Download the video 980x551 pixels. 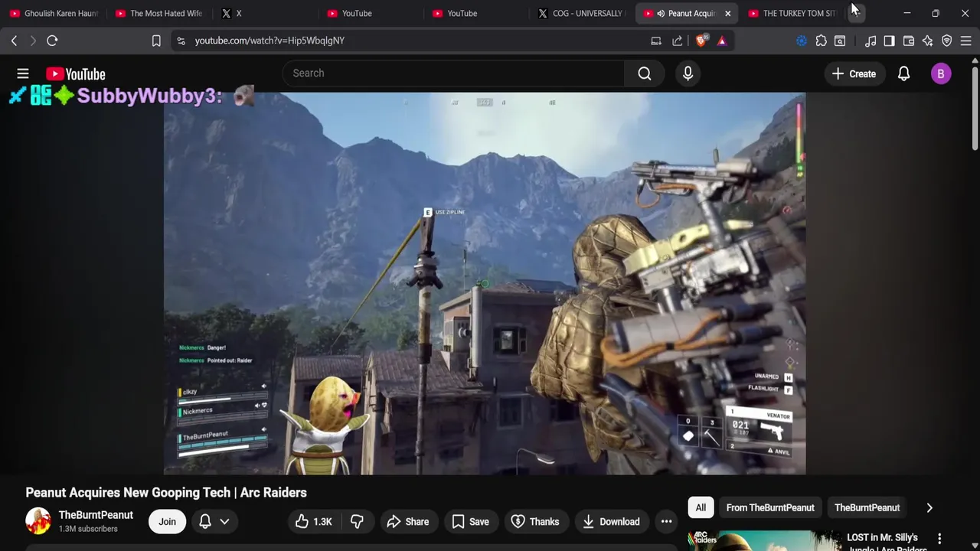[611, 522]
